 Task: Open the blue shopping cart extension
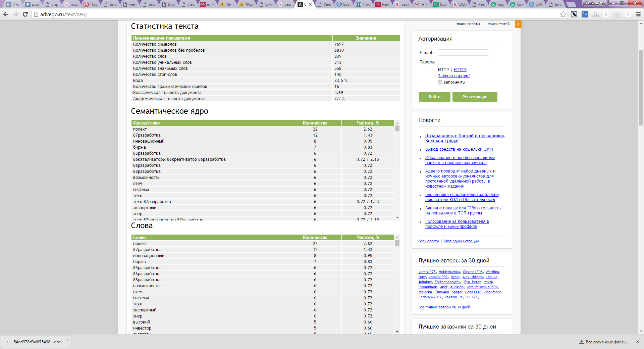(585, 14)
